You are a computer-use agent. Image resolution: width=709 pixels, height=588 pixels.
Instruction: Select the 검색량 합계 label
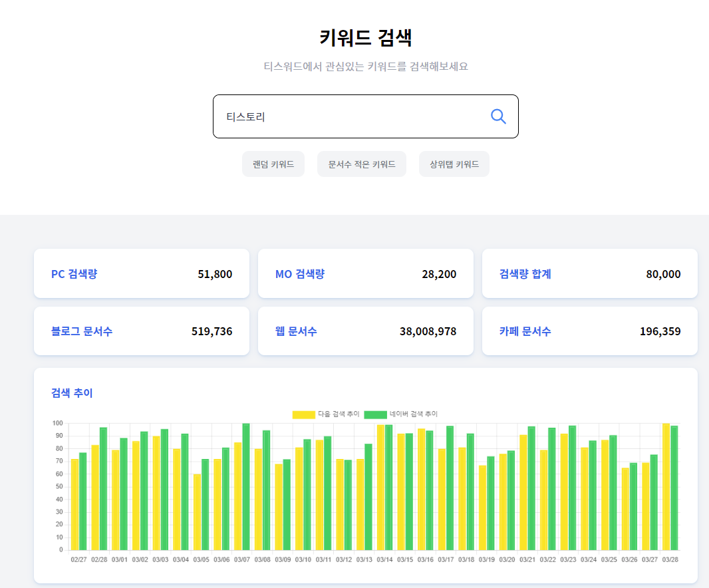coord(525,274)
